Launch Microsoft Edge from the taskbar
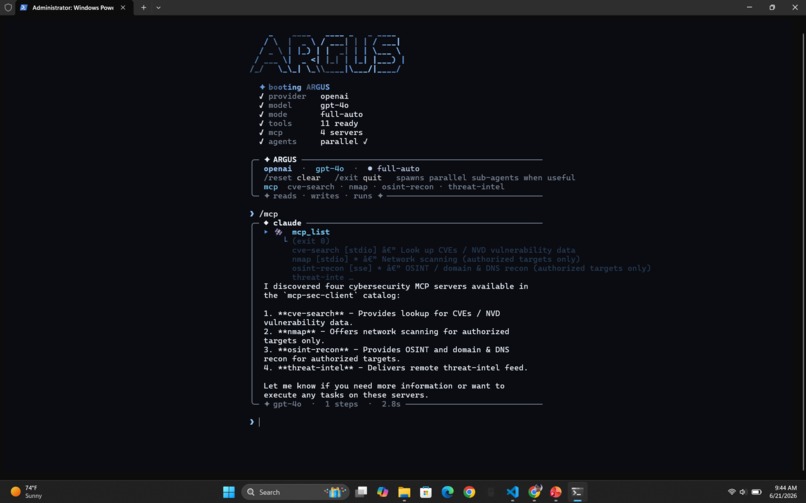The image size is (806, 503). (x=448, y=492)
